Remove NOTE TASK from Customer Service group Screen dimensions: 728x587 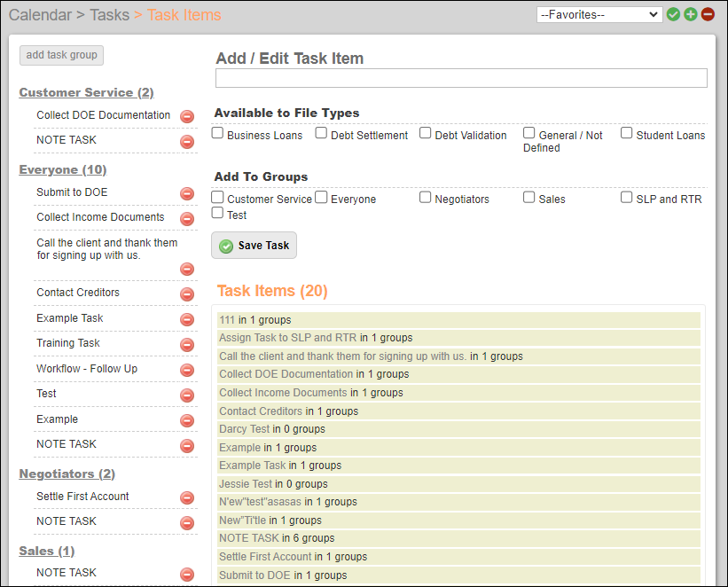click(x=187, y=141)
